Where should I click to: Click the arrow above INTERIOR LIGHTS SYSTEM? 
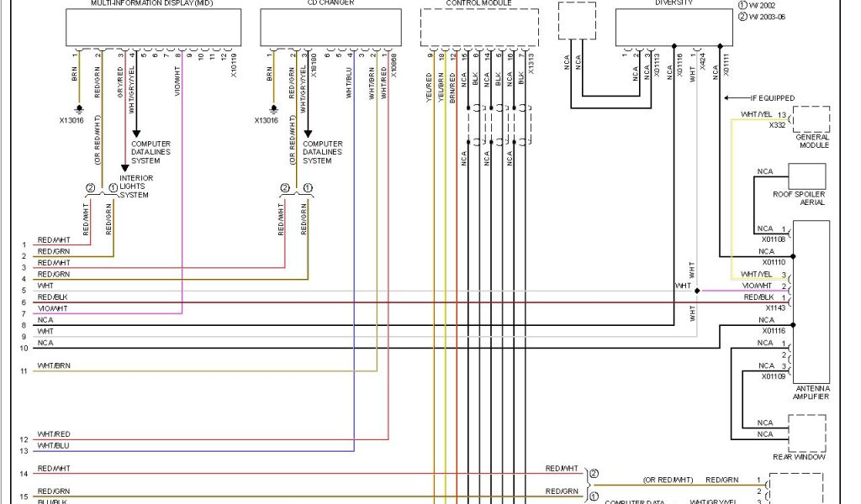point(124,167)
